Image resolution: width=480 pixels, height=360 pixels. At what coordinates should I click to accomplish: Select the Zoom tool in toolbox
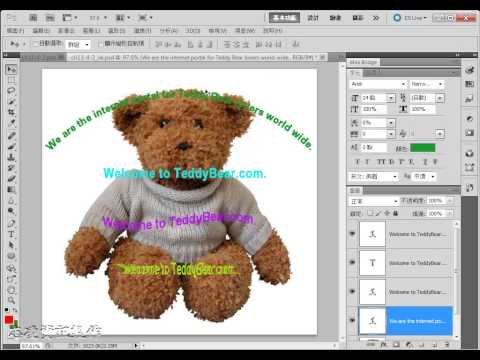tap(11, 300)
